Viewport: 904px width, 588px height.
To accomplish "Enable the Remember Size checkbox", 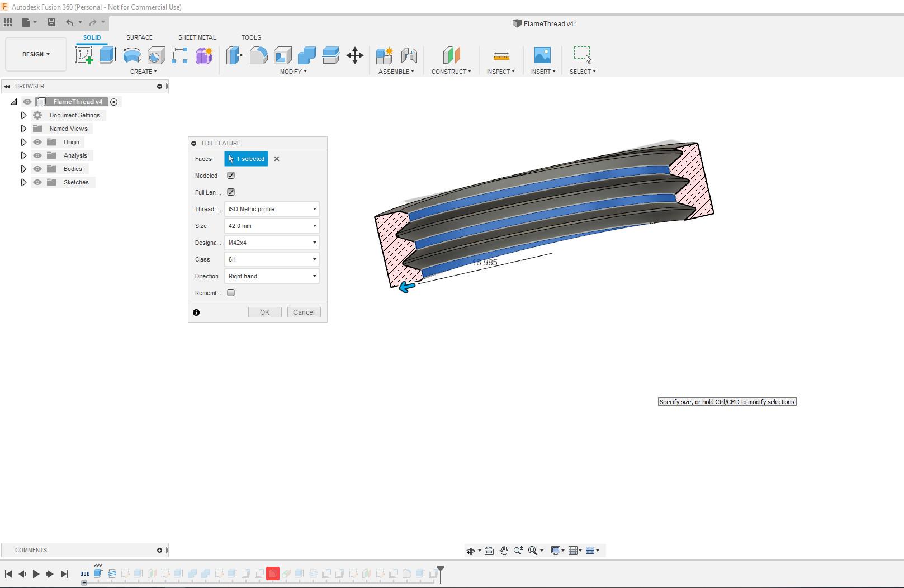I will pyautogui.click(x=231, y=293).
